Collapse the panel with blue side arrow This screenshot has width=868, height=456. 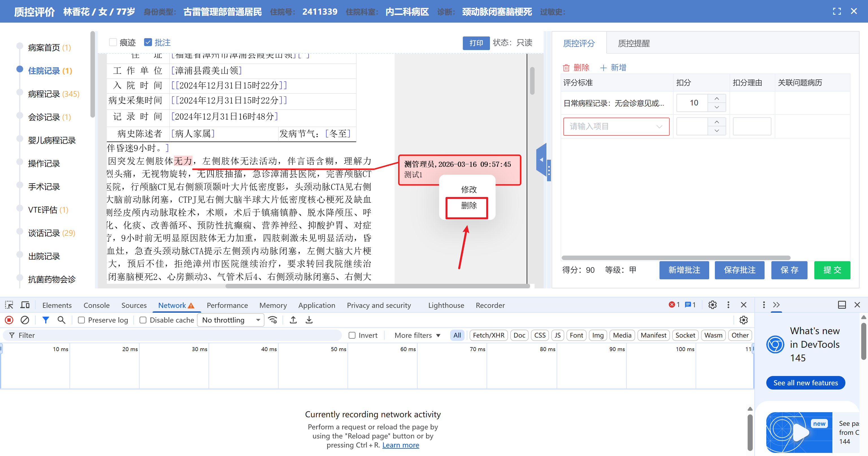[x=541, y=160]
